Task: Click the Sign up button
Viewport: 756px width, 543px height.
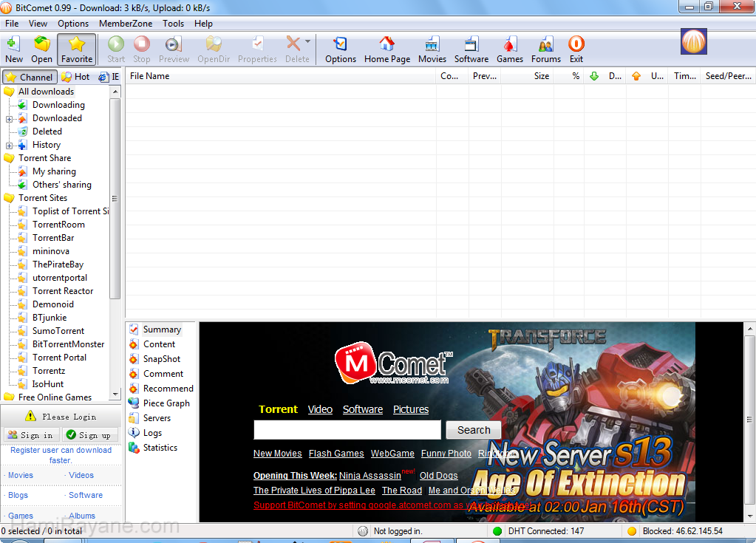Action: point(91,435)
